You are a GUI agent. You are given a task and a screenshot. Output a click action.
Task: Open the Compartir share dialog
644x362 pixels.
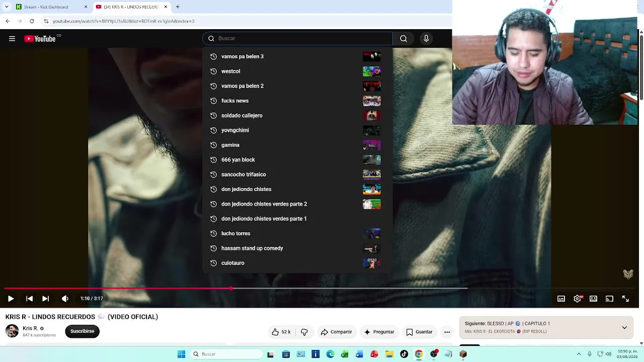pyautogui.click(x=336, y=332)
